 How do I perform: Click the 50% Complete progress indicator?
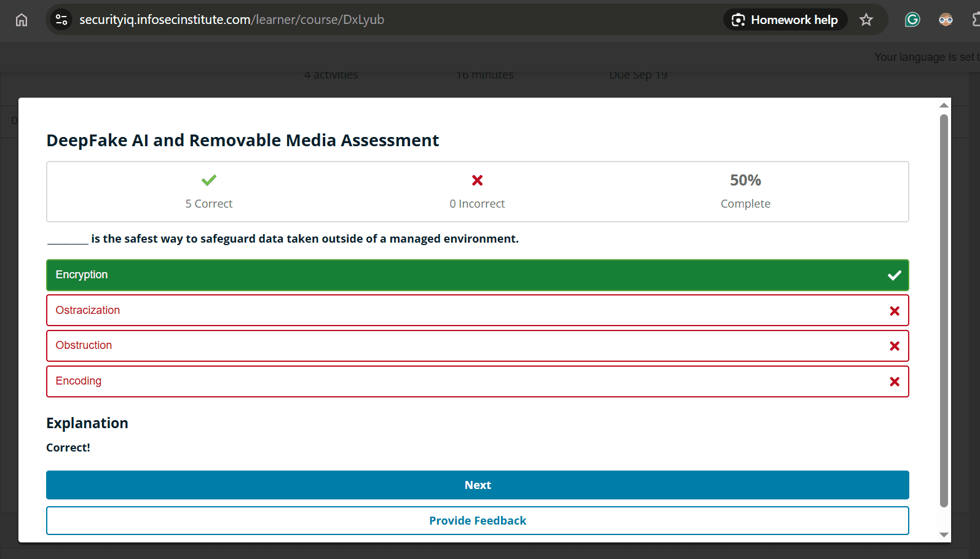pos(745,190)
